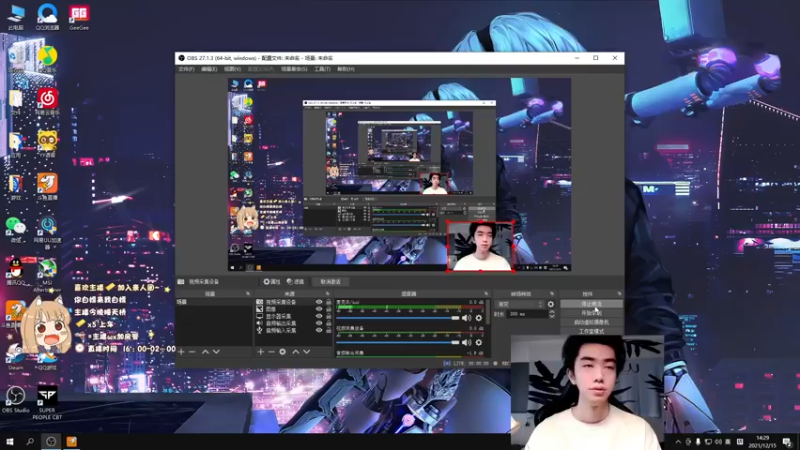Move scene down with down arrow
This screenshot has height=450, width=800.
click(216, 352)
